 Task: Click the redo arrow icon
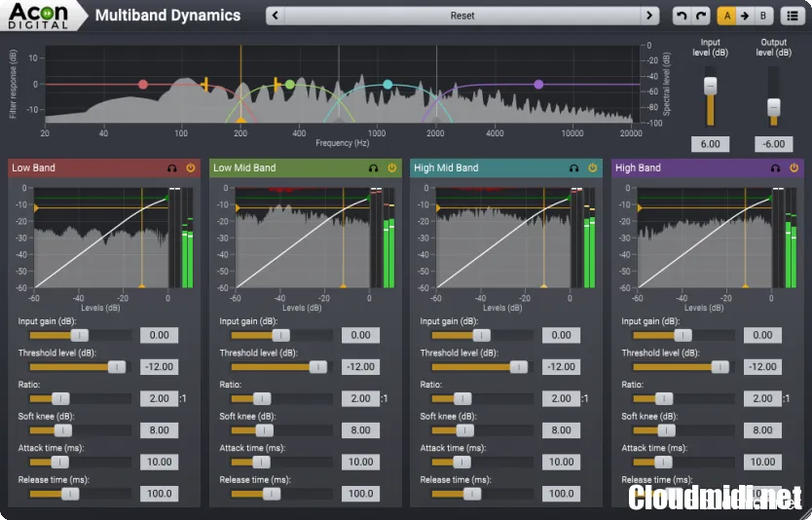(x=701, y=16)
